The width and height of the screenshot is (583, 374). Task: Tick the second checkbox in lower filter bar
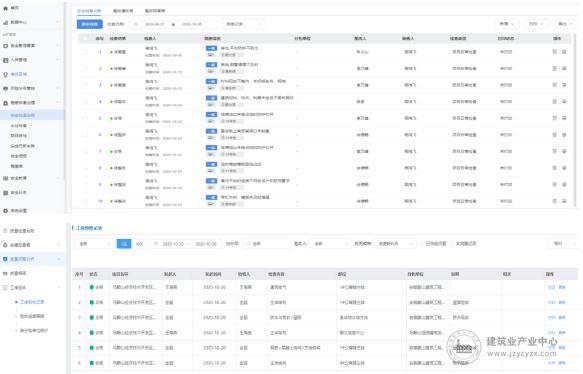pos(452,244)
